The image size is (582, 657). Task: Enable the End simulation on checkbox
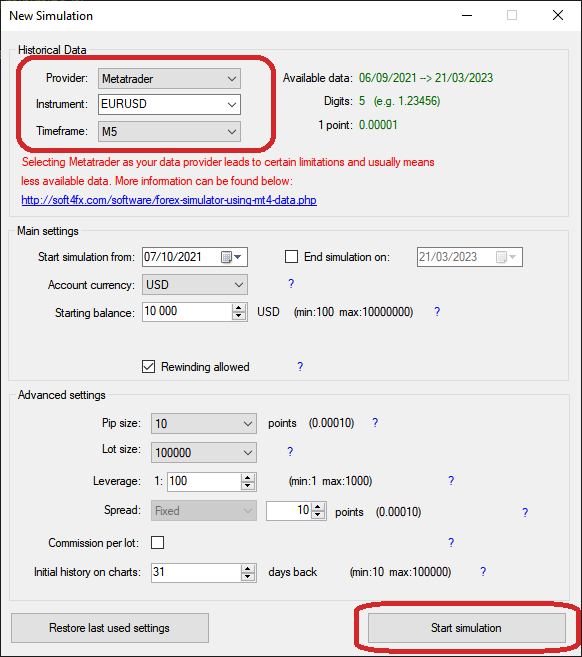pos(291,256)
